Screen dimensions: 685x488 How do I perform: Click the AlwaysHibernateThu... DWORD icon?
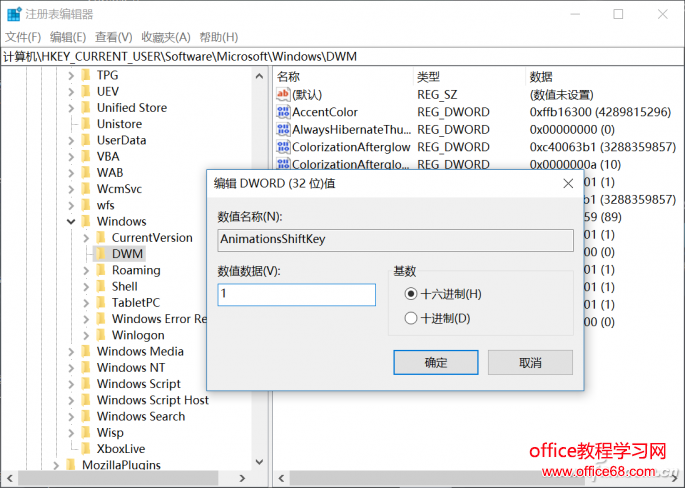click(283, 129)
